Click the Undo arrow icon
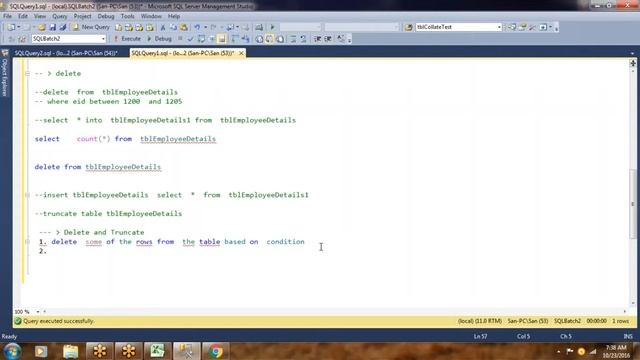 click(x=197, y=27)
